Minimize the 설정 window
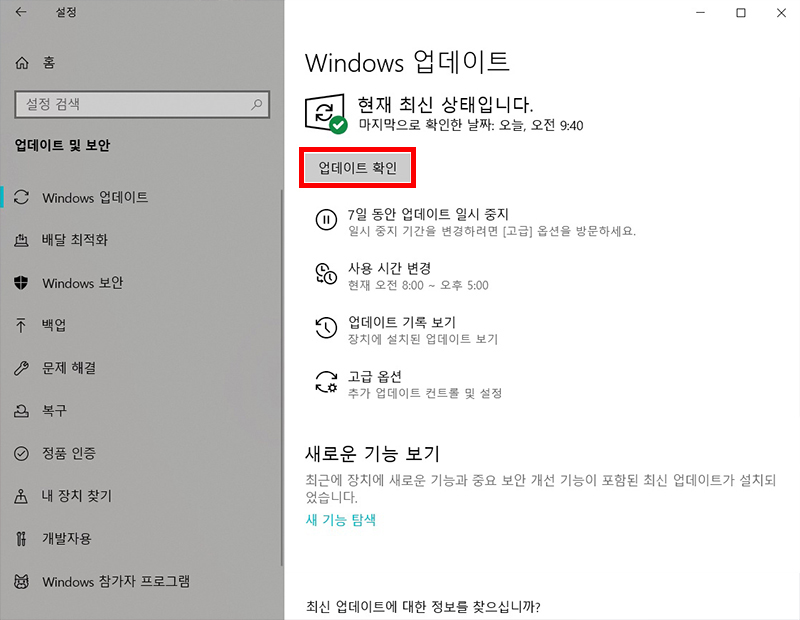800x620 pixels. tap(701, 13)
